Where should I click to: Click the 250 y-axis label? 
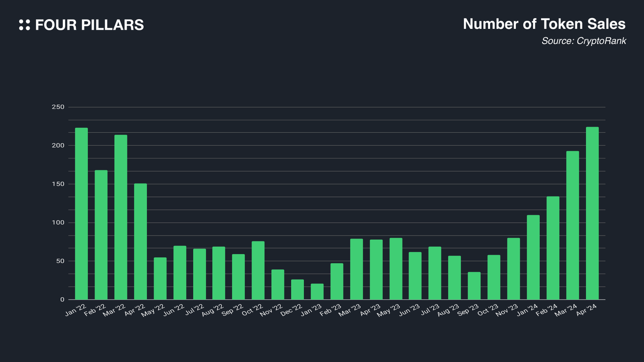click(58, 107)
